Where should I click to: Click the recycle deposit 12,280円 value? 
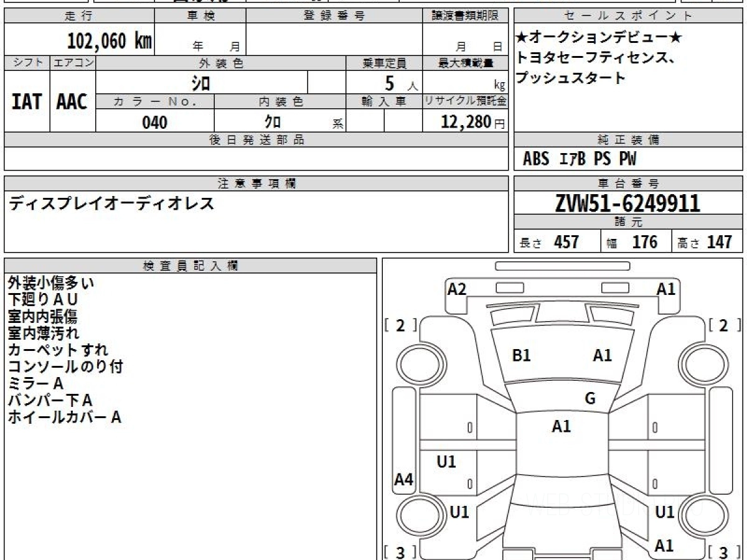coord(473,122)
